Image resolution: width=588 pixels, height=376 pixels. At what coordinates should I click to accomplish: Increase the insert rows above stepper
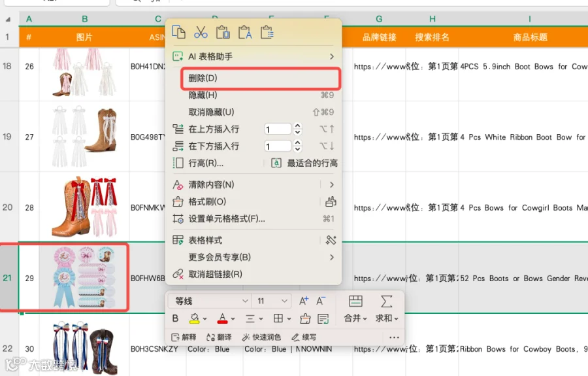point(297,126)
